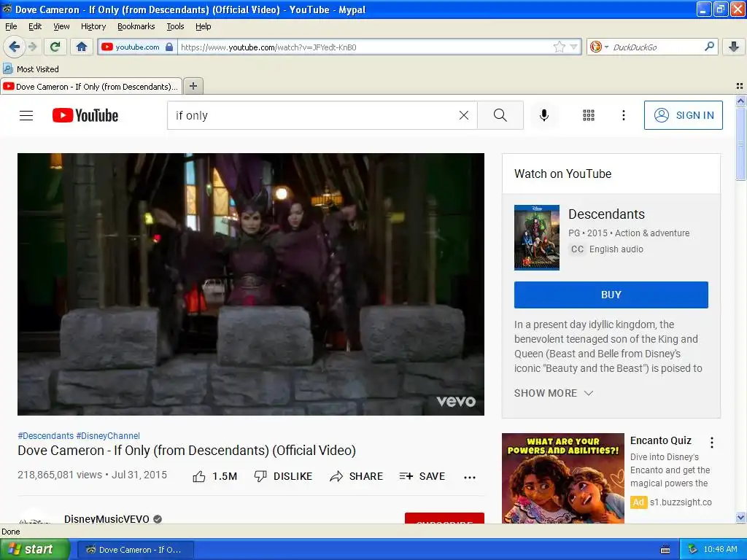Image resolution: width=747 pixels, height=560 pixels.
Task: Click the on-screen keyboard tray icon
Action: (x=665, y=550)
